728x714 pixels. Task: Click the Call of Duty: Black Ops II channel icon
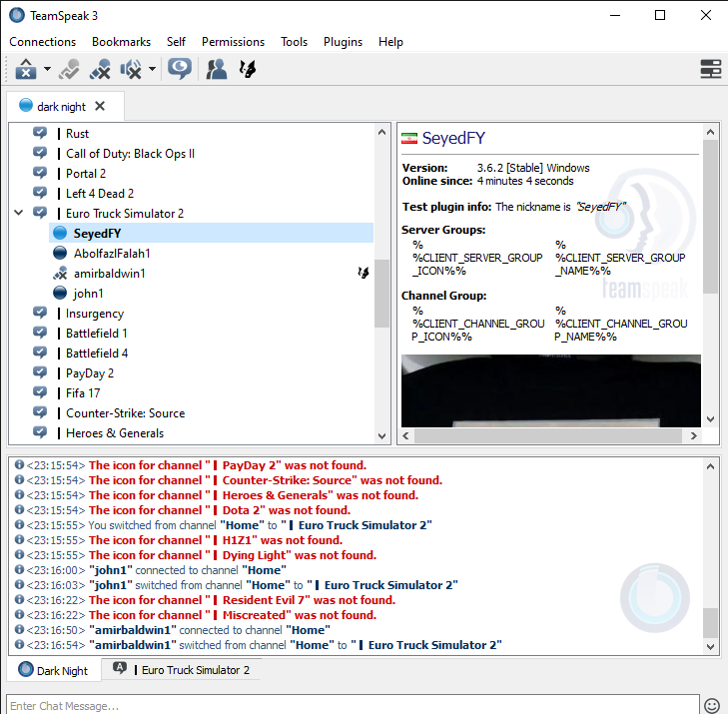(40, 153)
